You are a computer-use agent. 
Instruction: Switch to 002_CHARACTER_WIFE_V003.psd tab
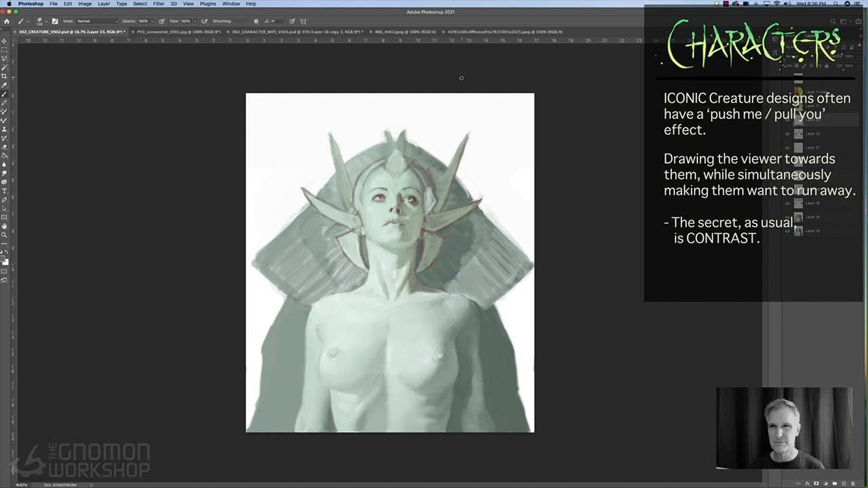[x=297, y=32]
